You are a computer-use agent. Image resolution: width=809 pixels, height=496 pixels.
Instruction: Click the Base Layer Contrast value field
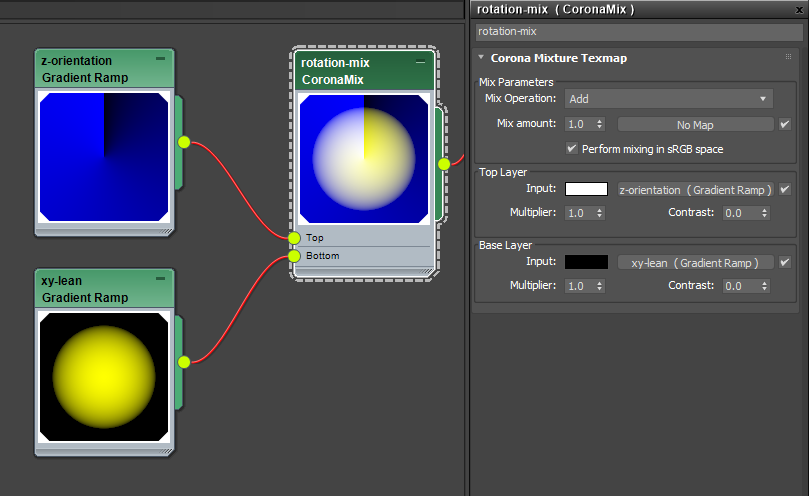coord(741,285)
